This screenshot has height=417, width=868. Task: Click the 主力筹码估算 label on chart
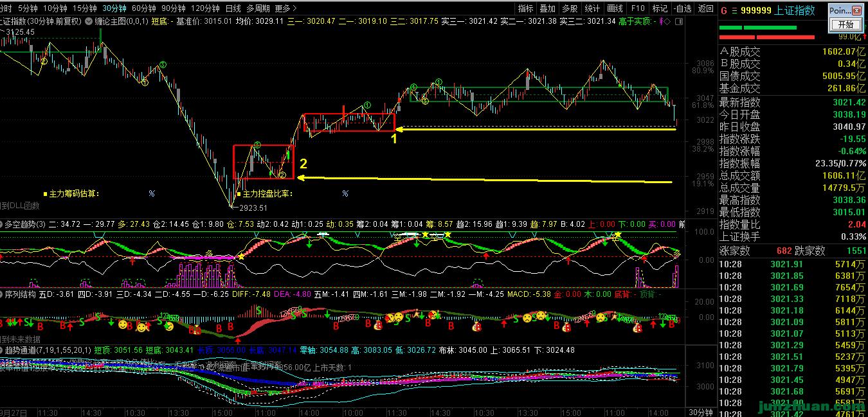tap(74, 193)
